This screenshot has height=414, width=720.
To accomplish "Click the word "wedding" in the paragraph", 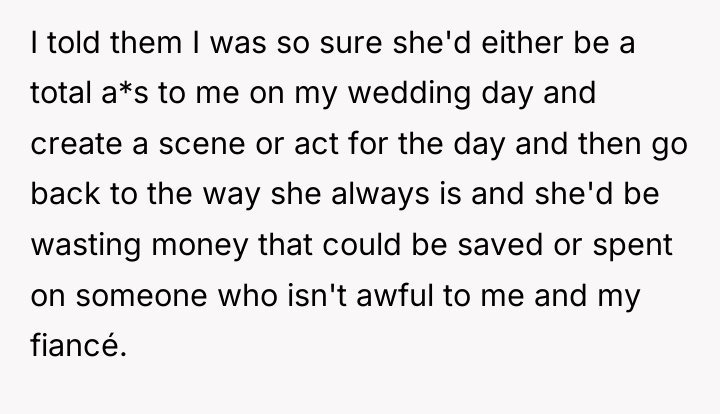I will (x=409, y=94).
